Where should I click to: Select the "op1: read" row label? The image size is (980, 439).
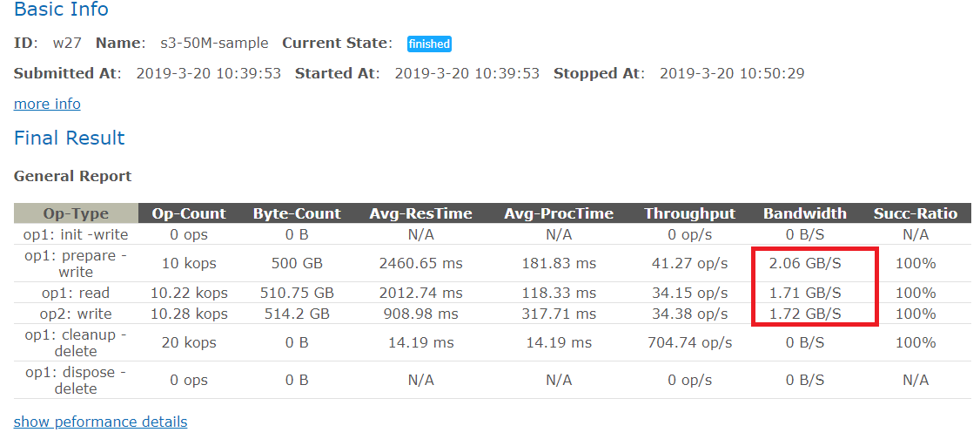pos(76,293)
